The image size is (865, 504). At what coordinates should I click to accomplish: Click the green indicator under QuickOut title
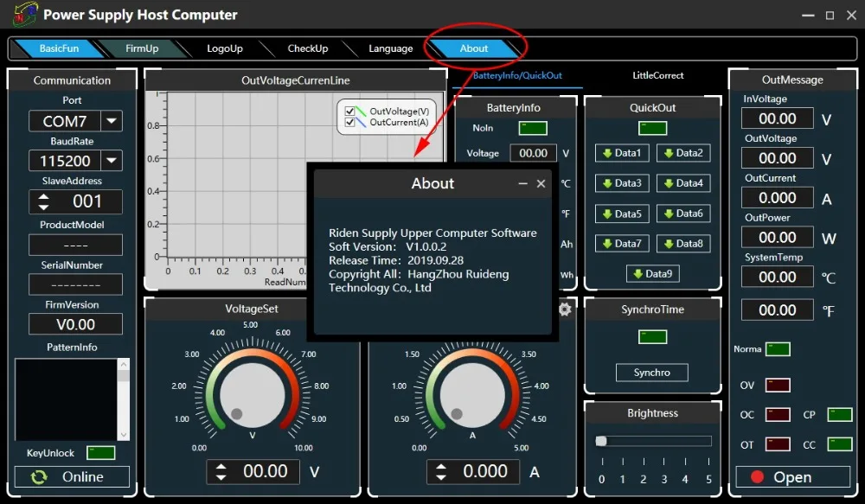pyautogui.click(x=652, y=129)
